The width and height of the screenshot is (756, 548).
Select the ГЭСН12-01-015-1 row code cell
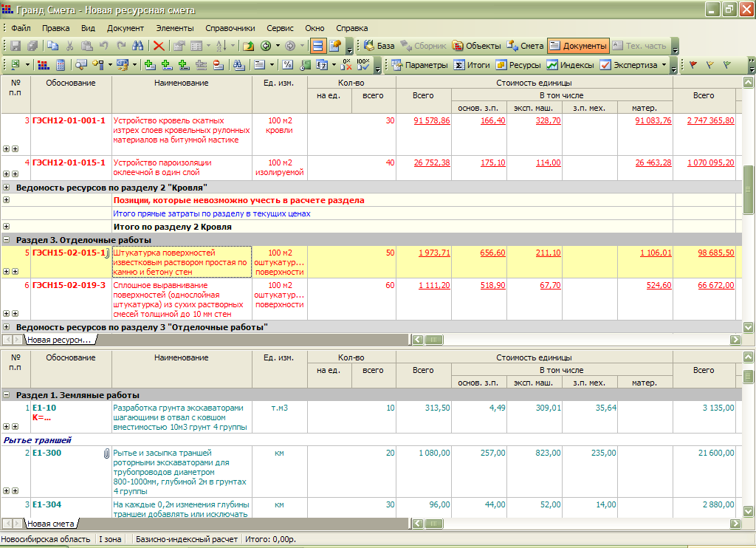pos(69,162)
